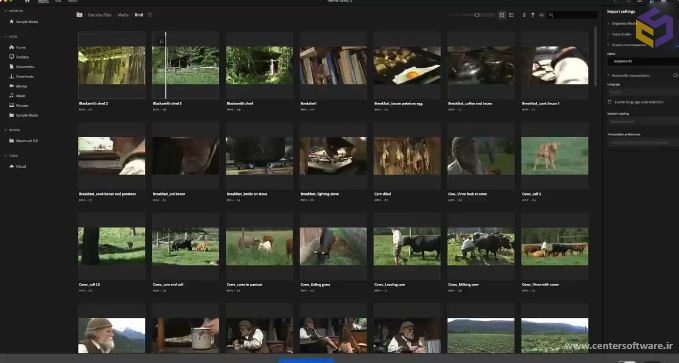Enable language auto-detection checkbox
679x363 pixels.
pyautogui.click(x=610, y=102)
